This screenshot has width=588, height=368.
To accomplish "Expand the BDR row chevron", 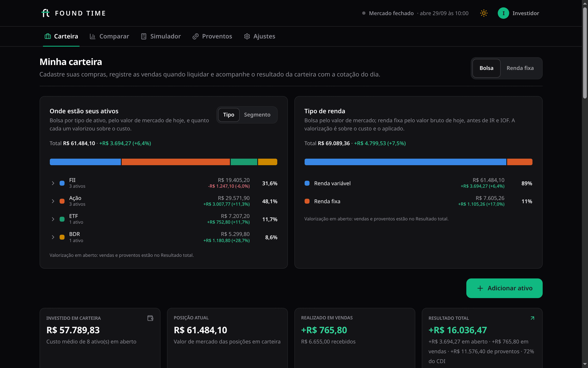I will click(53, 237).
